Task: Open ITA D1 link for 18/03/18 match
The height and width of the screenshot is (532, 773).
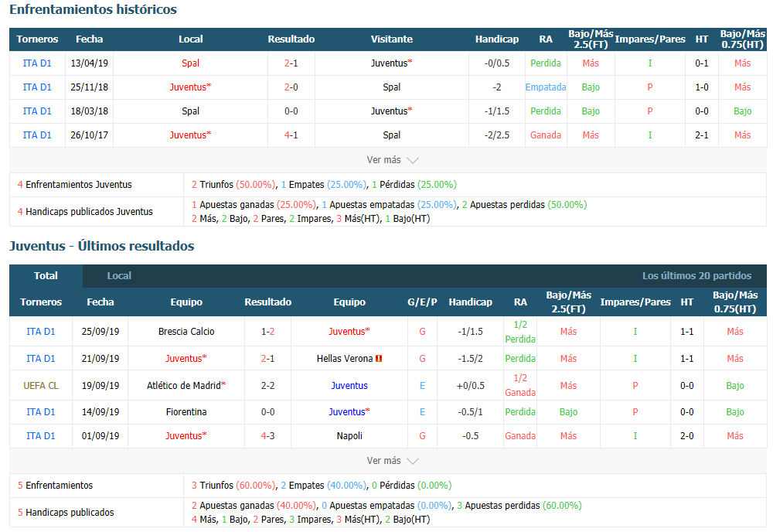Action: pyautogui.click(x=37, y=111)
